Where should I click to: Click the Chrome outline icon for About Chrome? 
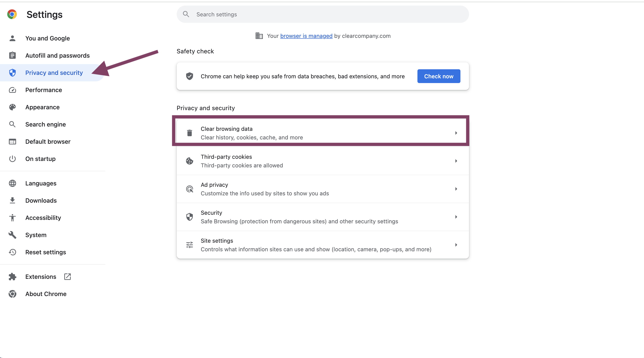tap(12, 294)
